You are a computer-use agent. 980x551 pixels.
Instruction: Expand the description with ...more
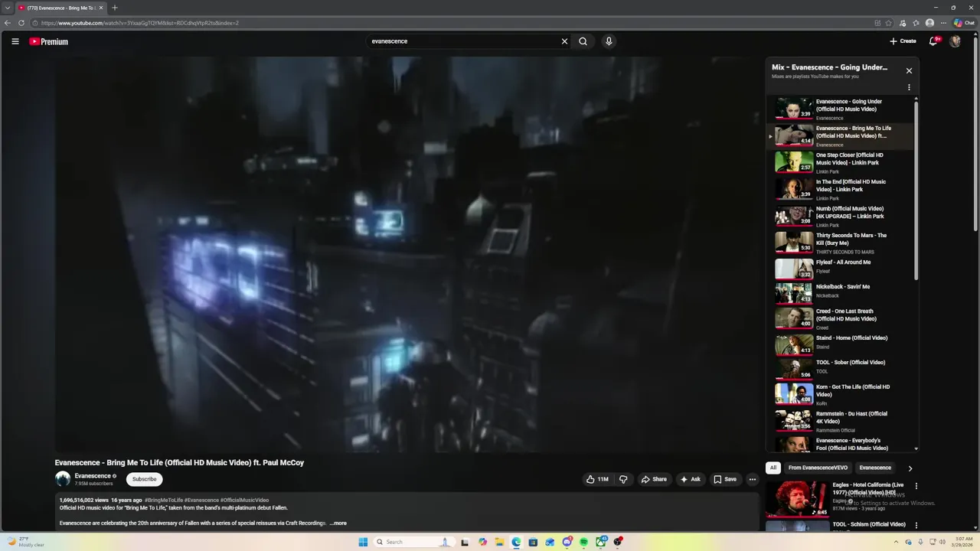point(338,523)
